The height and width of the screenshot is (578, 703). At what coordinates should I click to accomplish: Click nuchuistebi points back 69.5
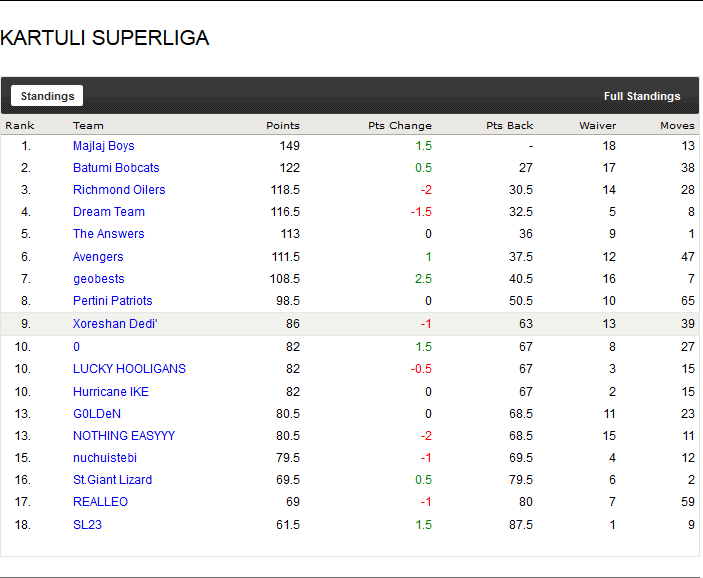pos(521,458)
